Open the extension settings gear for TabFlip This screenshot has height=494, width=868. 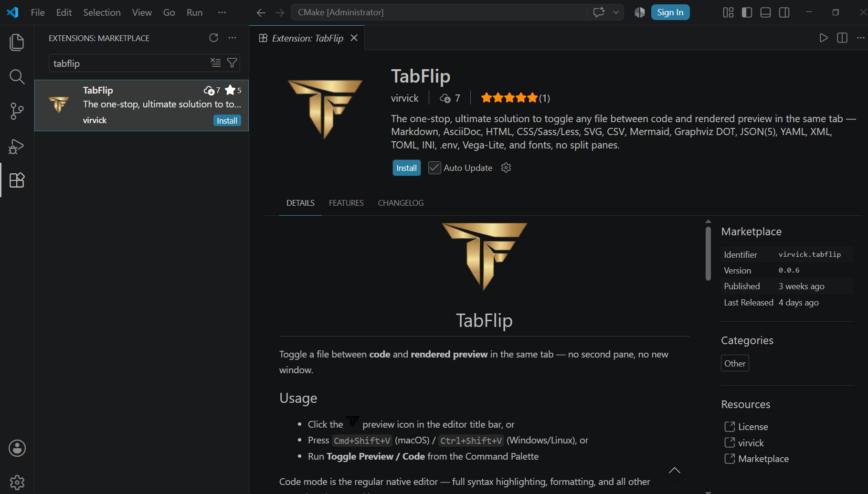click(x=506, y=168)
